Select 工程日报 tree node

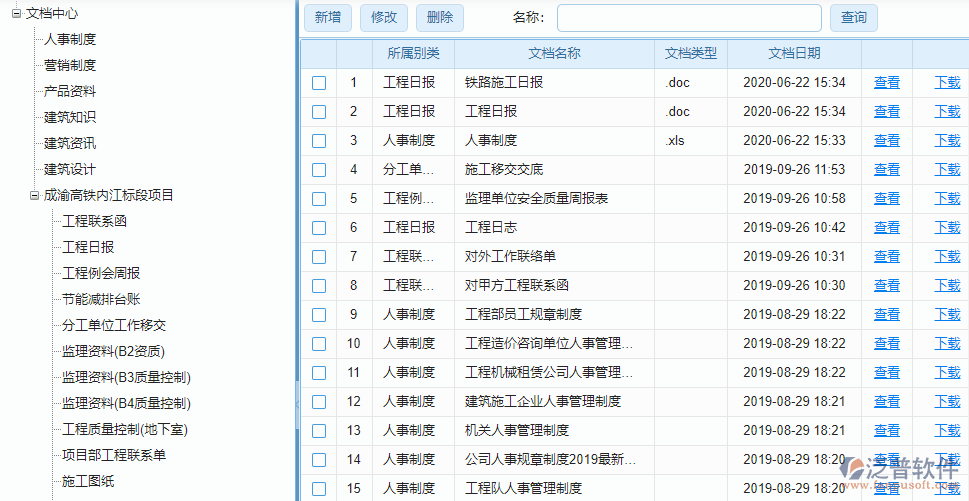pos(88,247)
